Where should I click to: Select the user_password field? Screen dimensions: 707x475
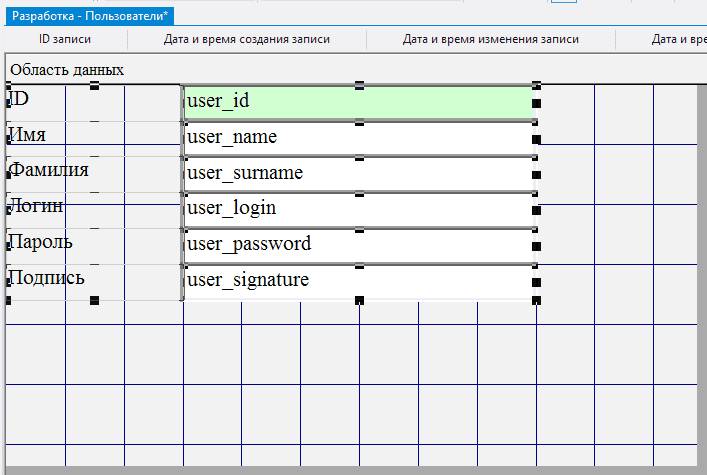pyautogui.click(x=358, y=245)
